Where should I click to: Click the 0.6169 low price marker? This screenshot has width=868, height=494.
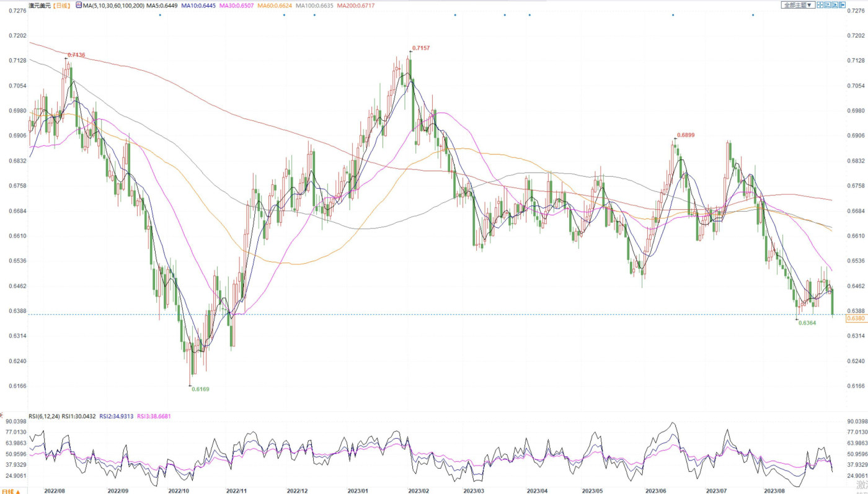tap(200, 389)
